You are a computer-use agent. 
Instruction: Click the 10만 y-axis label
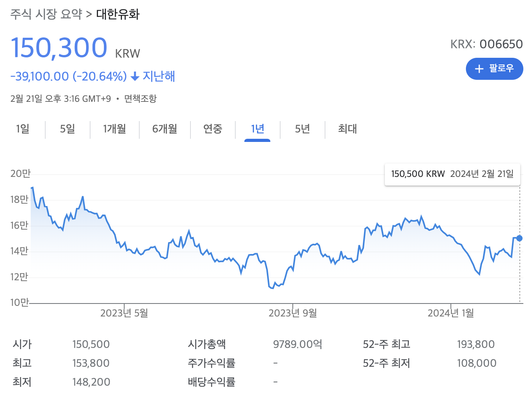click(20, 303)
